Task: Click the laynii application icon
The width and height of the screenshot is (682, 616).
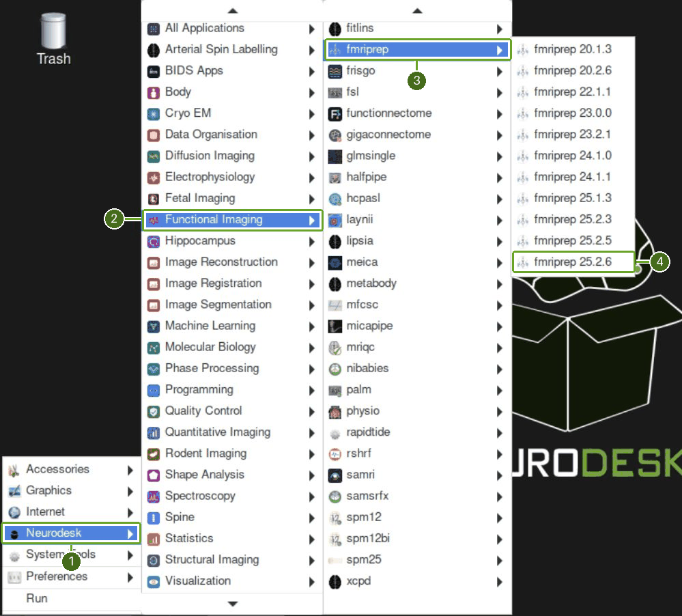Action: pos(335,221)
